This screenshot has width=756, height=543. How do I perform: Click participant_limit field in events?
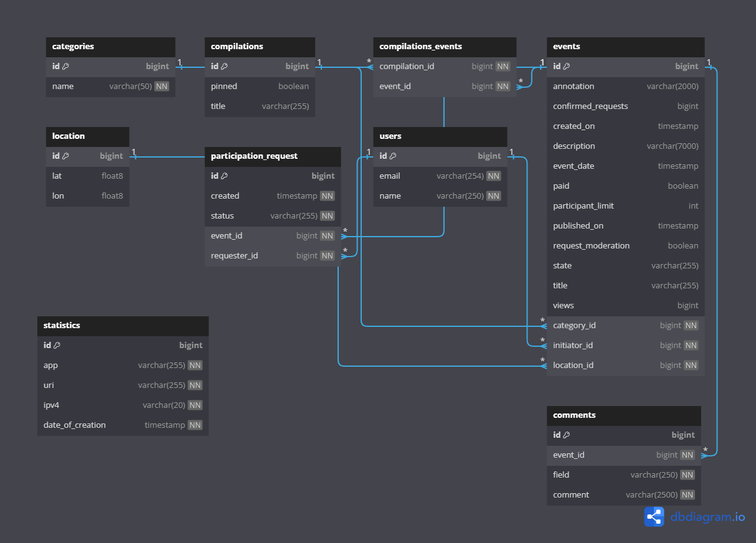point(626,205)
